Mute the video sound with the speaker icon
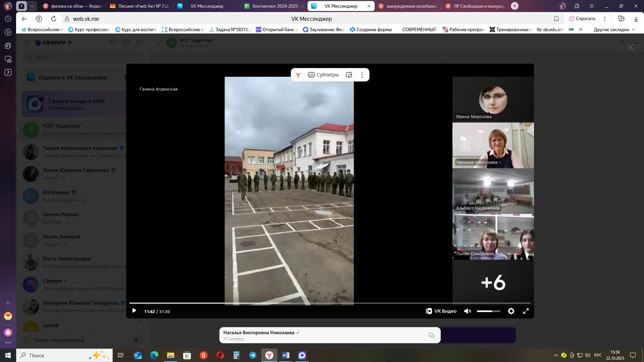The image size is (644, 362). 467,311
